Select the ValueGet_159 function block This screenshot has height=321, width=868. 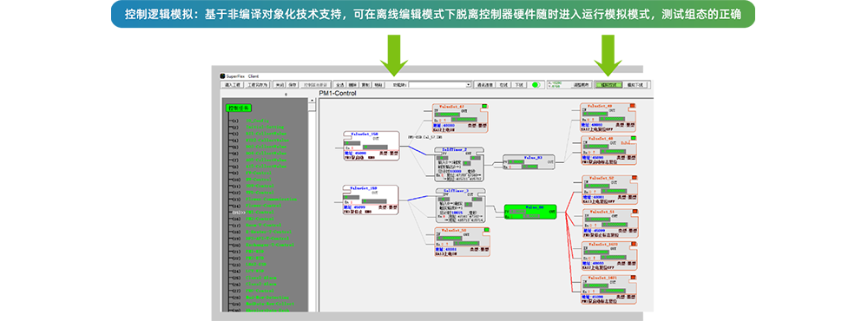point(371,200)
